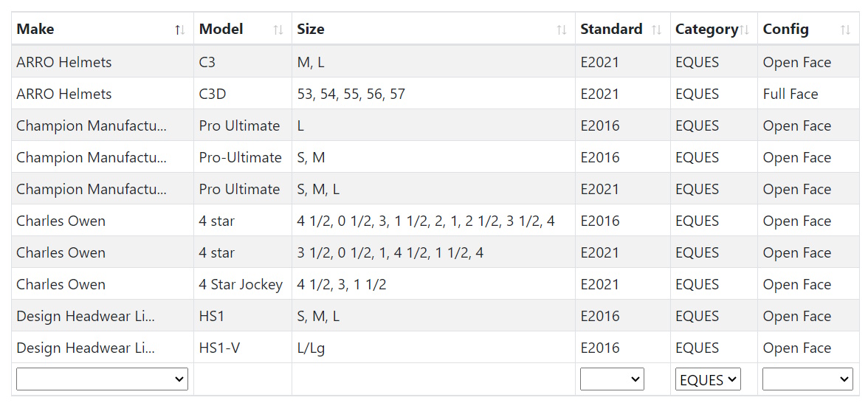Click the HS1-V model cell

pos(219,348)
